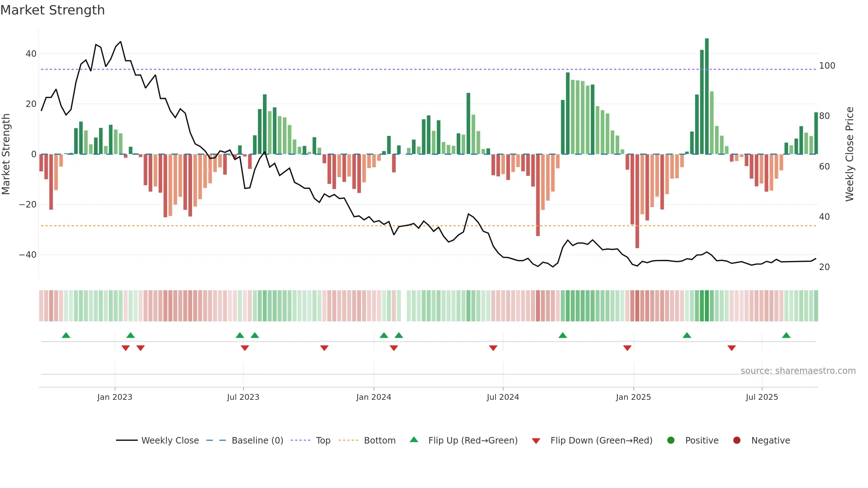Click the blue dashed Baseline legend sample
This screenshot has width=868, height=488.
[x=216, y=440]
